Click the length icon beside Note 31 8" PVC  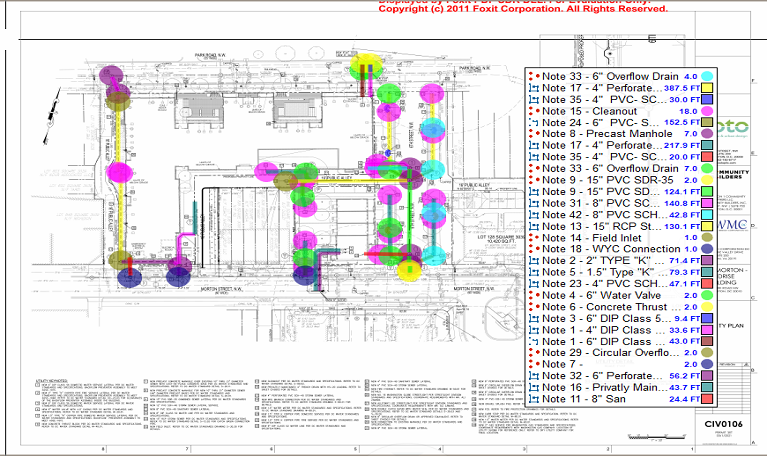tap(534, 203)
